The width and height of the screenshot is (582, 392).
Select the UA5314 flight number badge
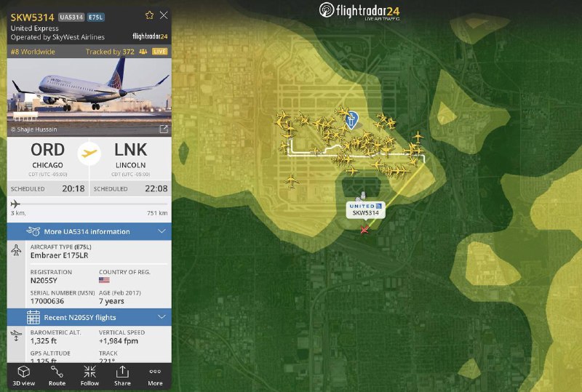click(71, 17)
